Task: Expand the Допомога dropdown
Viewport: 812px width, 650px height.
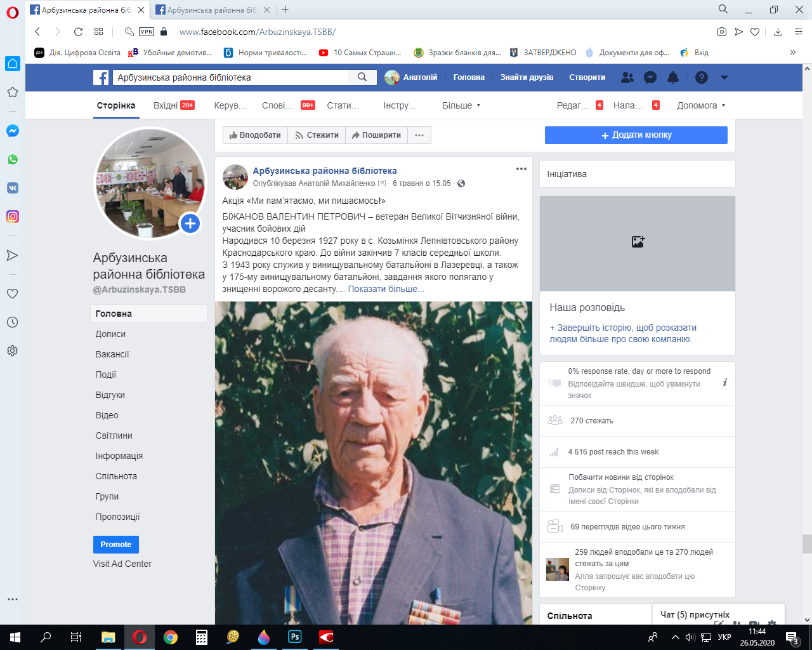Action: 701,105
